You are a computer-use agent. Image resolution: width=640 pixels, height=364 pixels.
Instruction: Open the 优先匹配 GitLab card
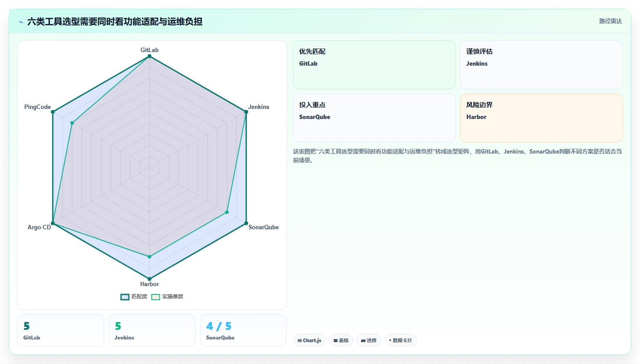click(x=374, y=65)
